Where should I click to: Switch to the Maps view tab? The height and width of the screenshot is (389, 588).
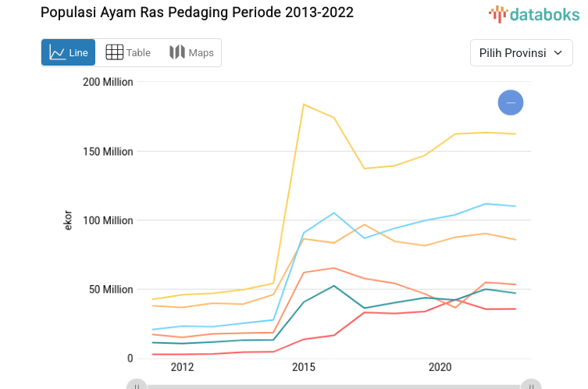pyautogui.click(x=191, y=52)
